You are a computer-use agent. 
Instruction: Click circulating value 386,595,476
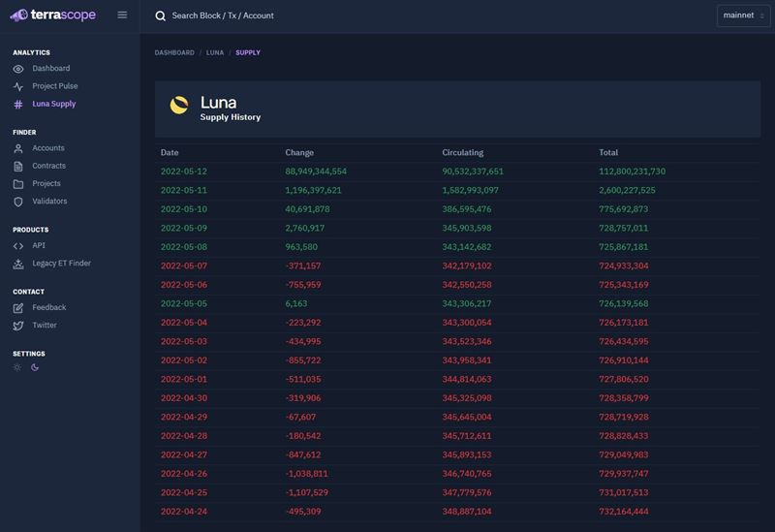(467, 209)
